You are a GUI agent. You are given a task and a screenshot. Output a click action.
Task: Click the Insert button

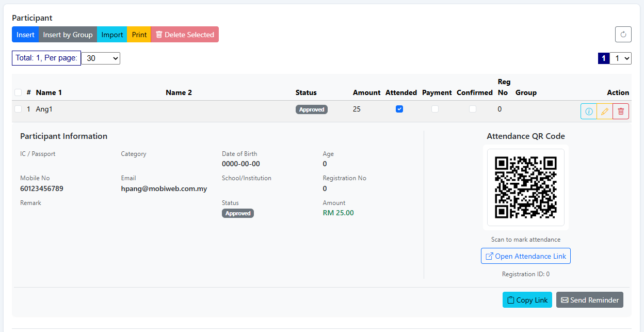(25, 35)
